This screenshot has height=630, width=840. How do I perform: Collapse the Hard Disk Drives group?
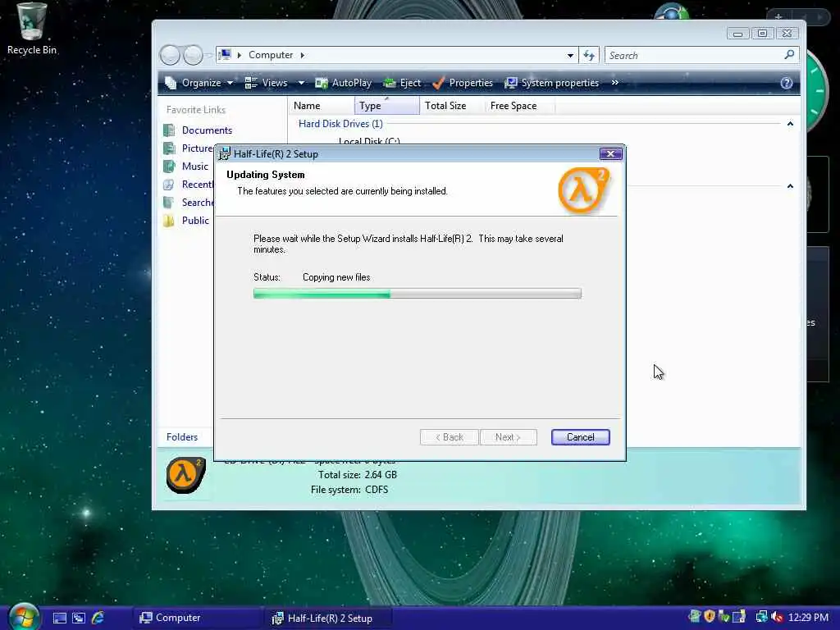(x=790, y=124)
